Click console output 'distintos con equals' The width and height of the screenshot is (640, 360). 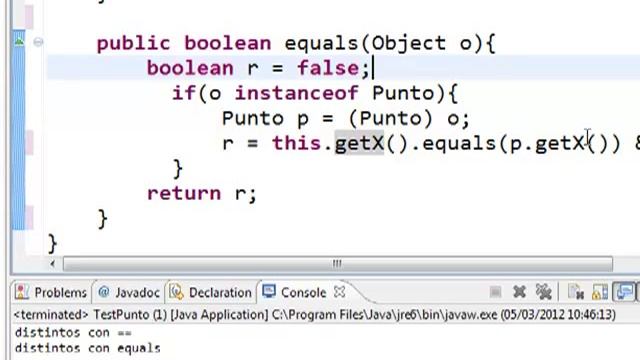tap(88, 348)
